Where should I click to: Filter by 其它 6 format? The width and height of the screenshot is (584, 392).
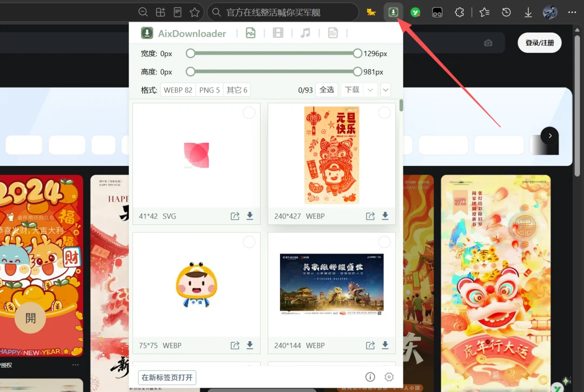(x=237, y=90)
